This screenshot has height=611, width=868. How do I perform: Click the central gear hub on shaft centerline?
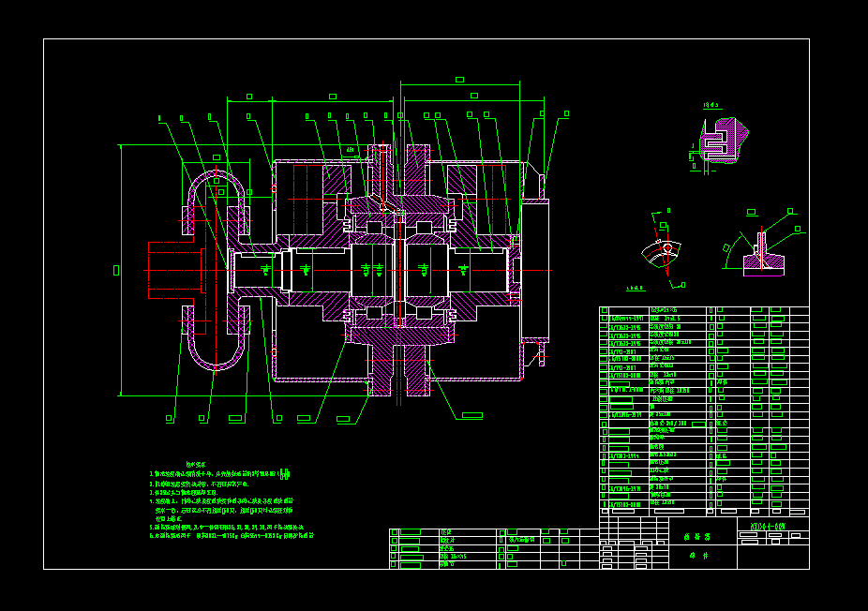point(400,270)
